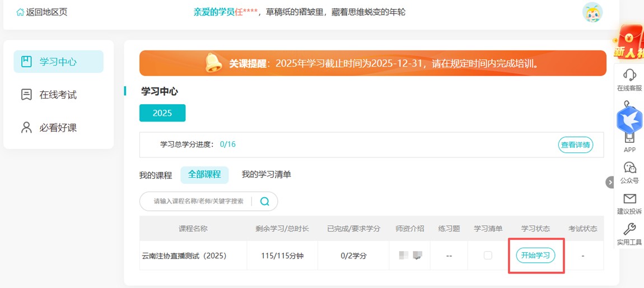Viewport: 644px width, 288px height.
Task: Click the 115/115分钟 cell
Action: click(x=282, y=256)
